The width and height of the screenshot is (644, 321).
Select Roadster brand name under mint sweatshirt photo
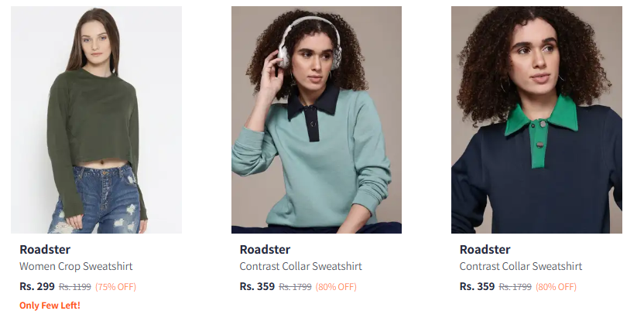click(x=265, y=249)
